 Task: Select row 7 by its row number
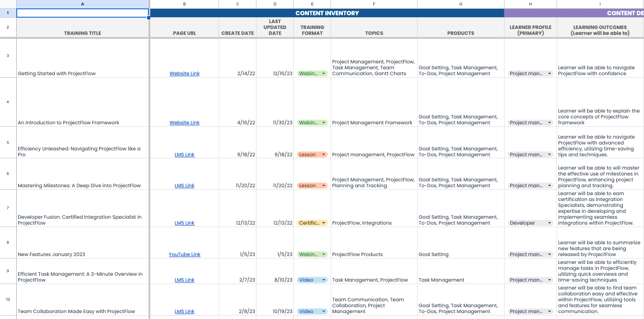pos(8,208)
